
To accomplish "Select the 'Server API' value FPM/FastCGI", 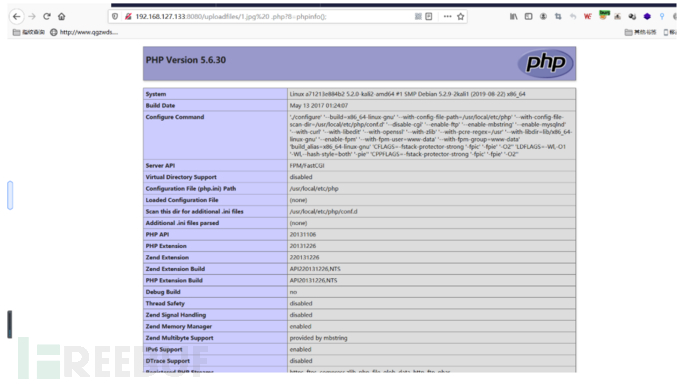I will pyautogui.click(x=307, y=165).
